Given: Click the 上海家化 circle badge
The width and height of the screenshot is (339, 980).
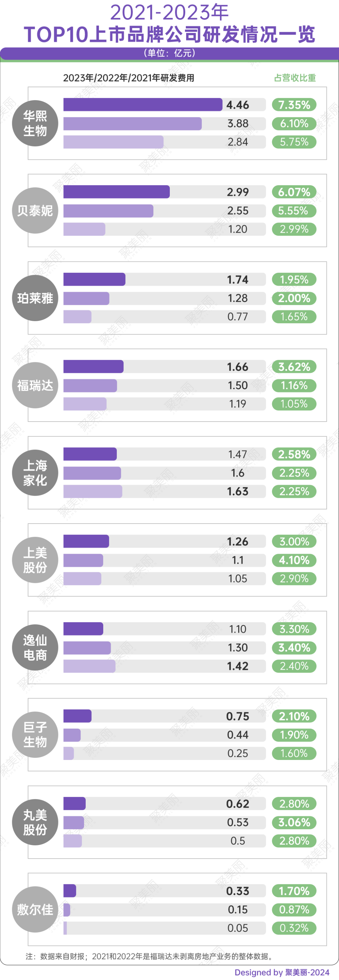Looking at the screenshot, I should pyautogui.click(x=35, y=473).
